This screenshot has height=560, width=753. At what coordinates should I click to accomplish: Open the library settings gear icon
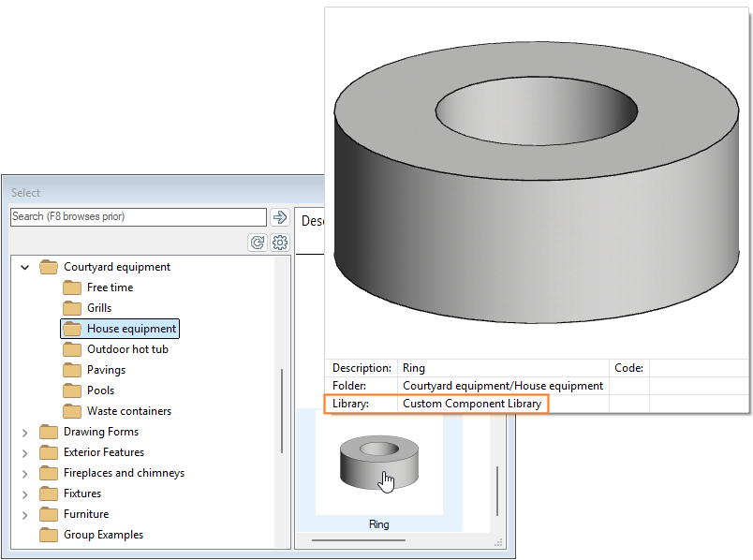coord(279,243)
